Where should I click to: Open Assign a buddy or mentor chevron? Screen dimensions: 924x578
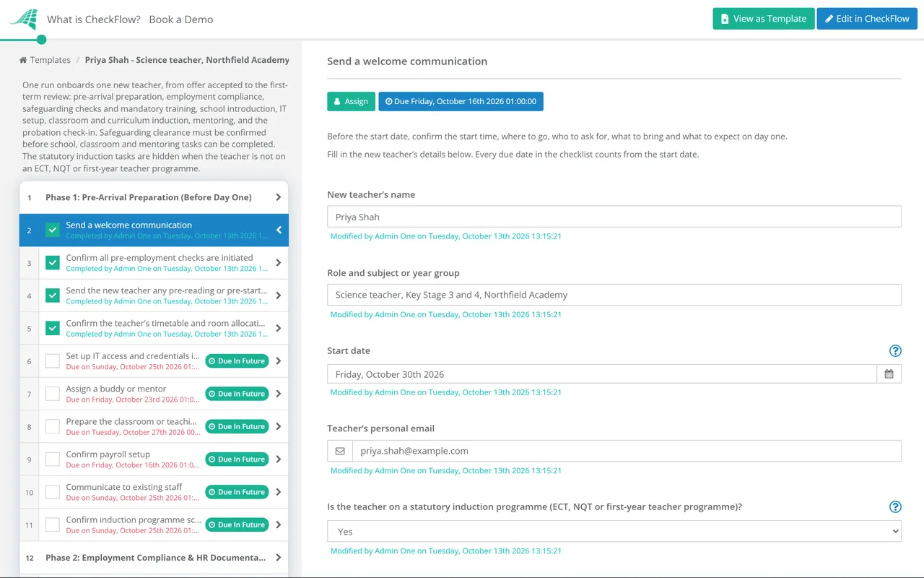[279, 394]
